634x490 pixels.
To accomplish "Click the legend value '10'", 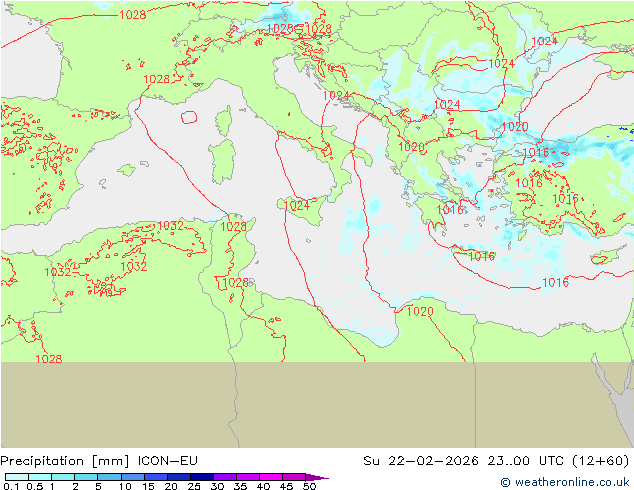I will (125, 486).
